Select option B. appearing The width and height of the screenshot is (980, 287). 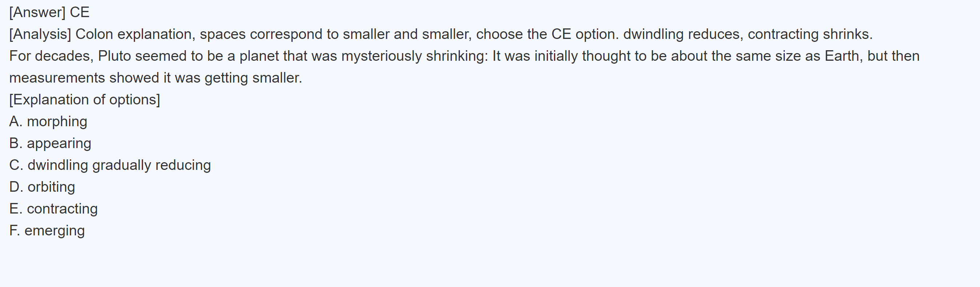pyautogui.click(x=50, y=143)
